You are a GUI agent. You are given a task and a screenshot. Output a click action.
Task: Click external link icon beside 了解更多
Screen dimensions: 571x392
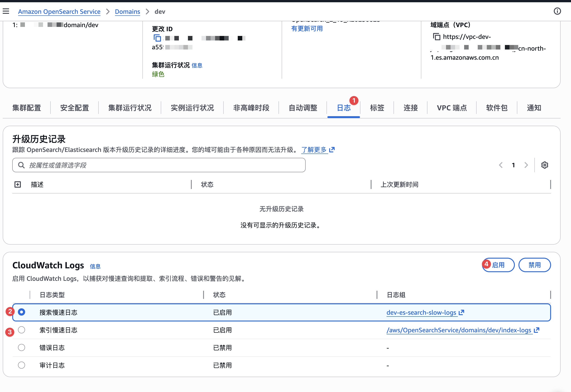tap(332, 150)
